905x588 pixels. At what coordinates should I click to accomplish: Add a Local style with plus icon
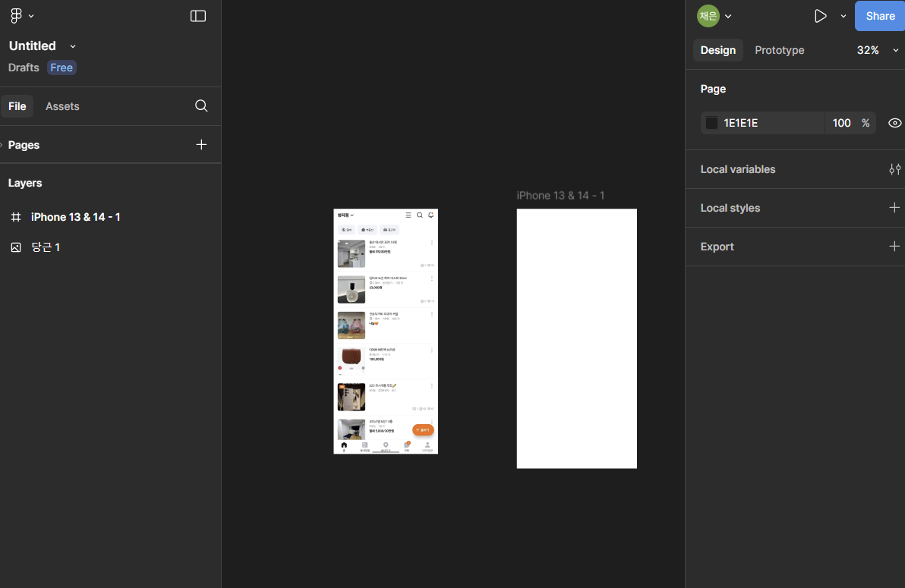894,208
